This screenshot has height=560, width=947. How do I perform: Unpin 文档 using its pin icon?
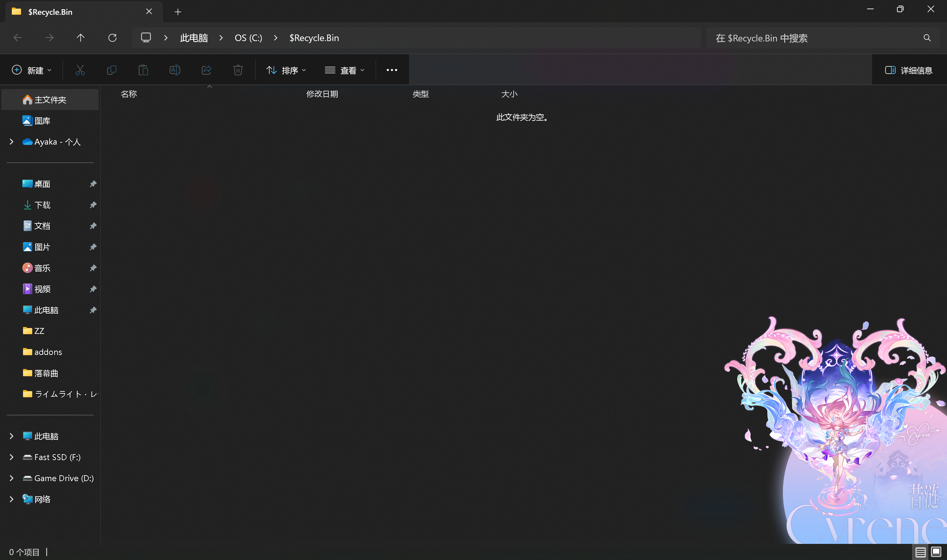tap(93, 226)
